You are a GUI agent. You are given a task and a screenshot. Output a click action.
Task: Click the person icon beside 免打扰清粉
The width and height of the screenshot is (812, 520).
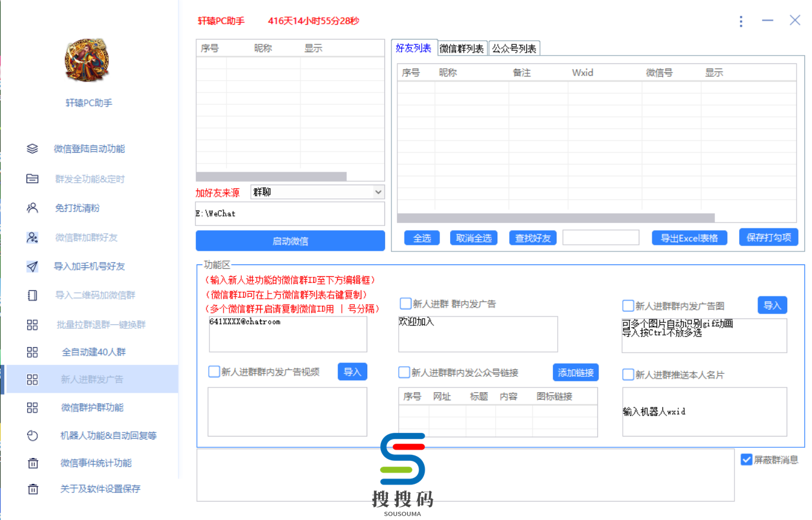pos(33,208)
